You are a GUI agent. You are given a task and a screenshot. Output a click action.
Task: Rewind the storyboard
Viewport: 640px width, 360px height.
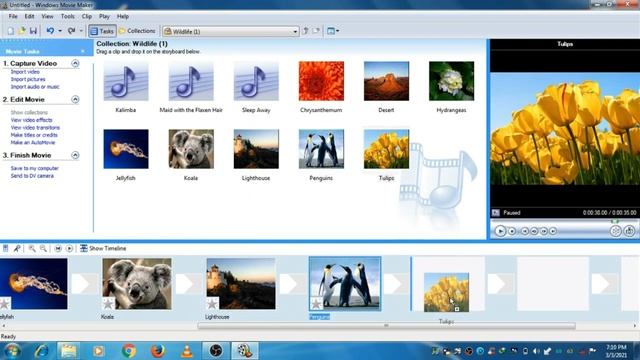click(58, 248)
